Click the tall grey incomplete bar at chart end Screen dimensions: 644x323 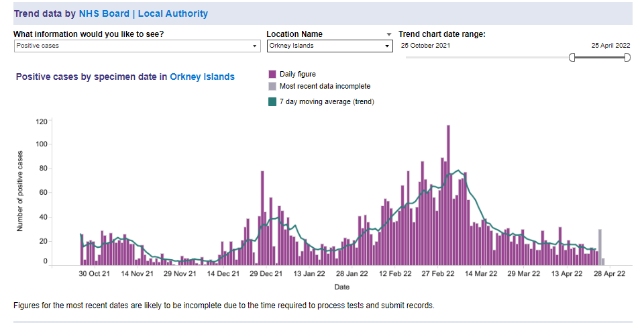(x=600, y=247)
